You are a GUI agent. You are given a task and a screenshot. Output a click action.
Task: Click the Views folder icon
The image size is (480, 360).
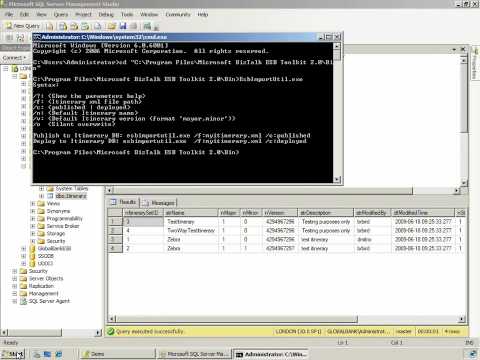click(x=41, y=203)
